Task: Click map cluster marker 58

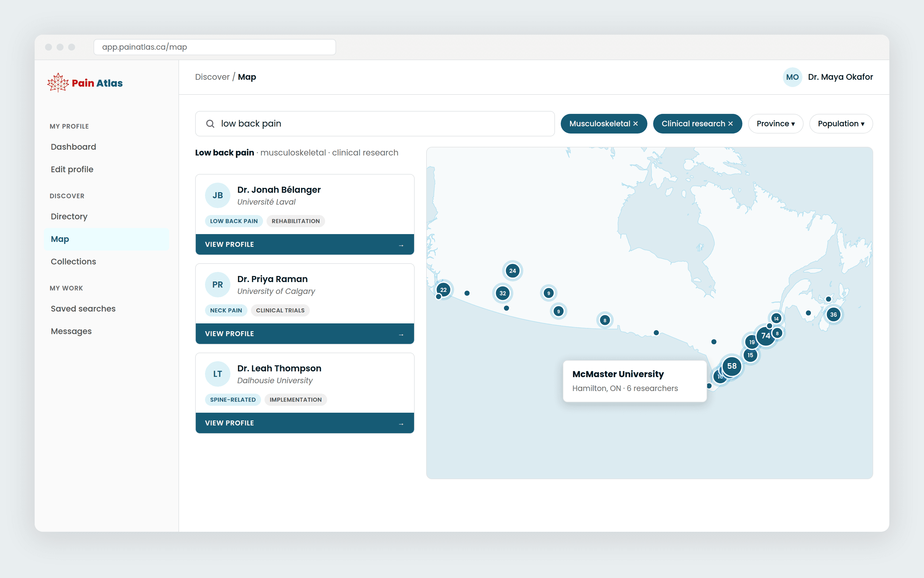Action: (732, 366)
